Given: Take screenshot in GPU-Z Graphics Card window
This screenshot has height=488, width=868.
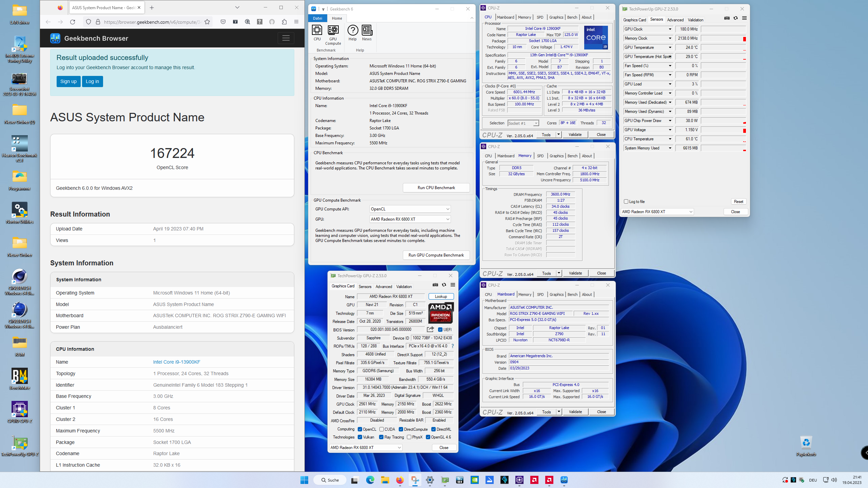Looking at the screenshot, I should point(435,285).
